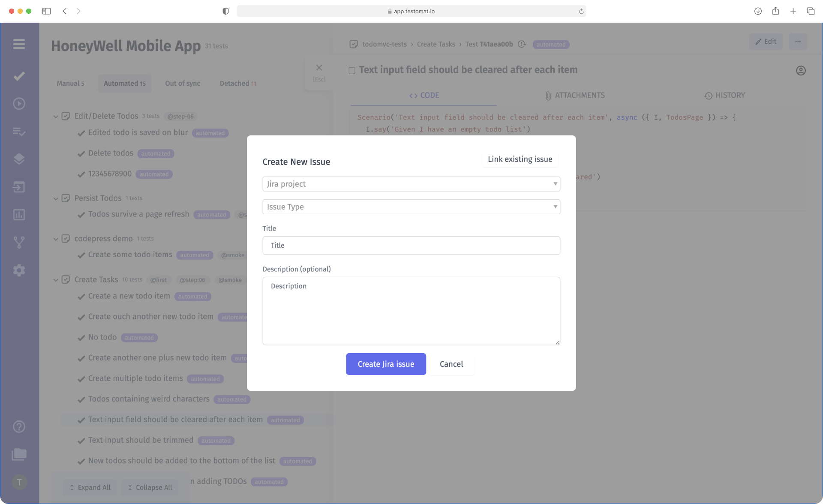The image size is (823, 504).
Task: Select the Runs play icon in sidebar
Action: [x=19, y=103]
